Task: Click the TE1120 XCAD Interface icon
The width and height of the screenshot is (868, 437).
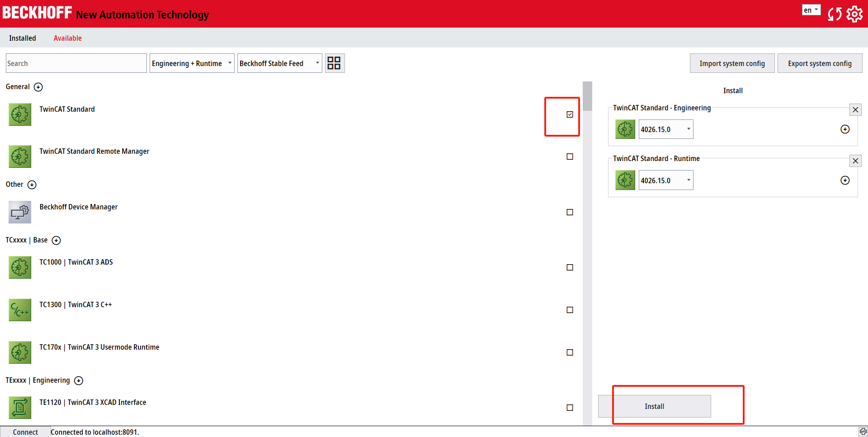Action: click(x=20, y=407)
